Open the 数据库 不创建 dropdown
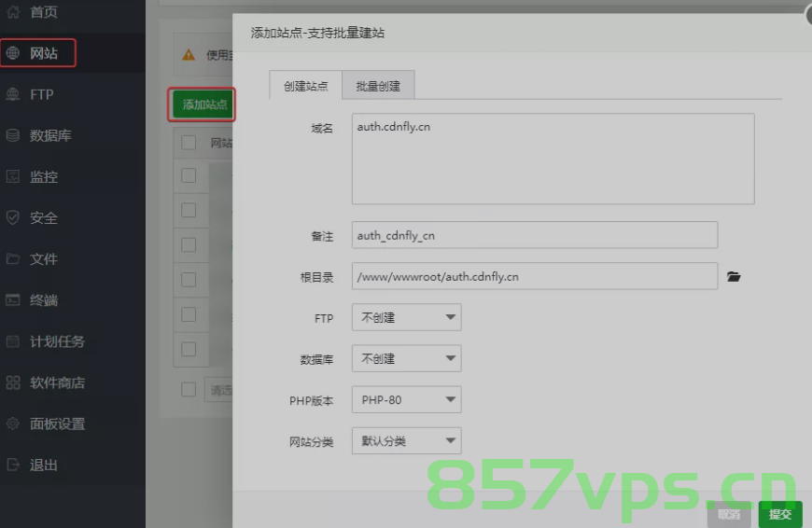Screen dimensions: 812x528 point(407,358)
